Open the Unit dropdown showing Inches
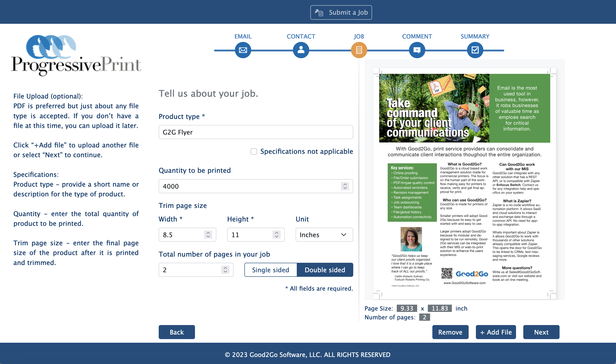Viewport: 616px width, 364px height. click(324, 235)
